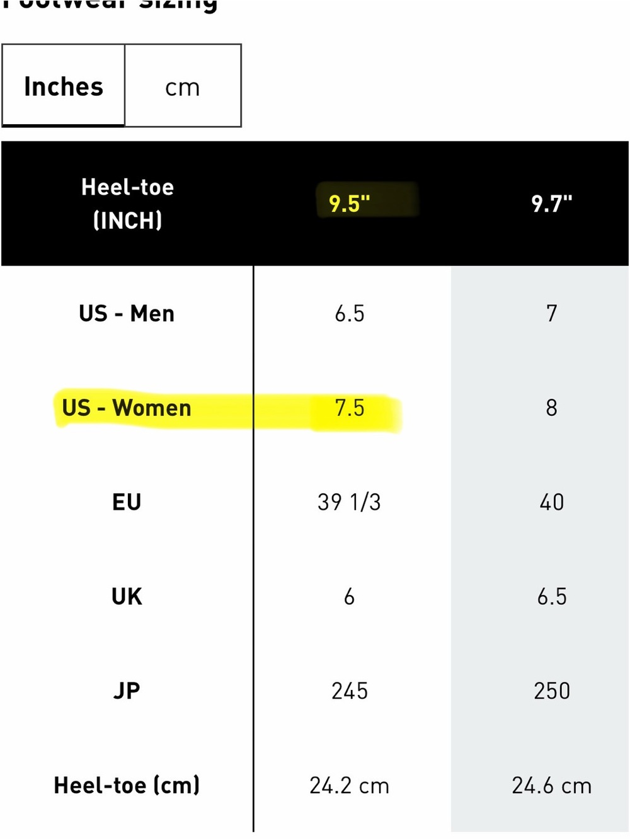The height and width of the screenshot is (840, 630).
Task: Select US Men size 7 cell
Action: (552, 313)
